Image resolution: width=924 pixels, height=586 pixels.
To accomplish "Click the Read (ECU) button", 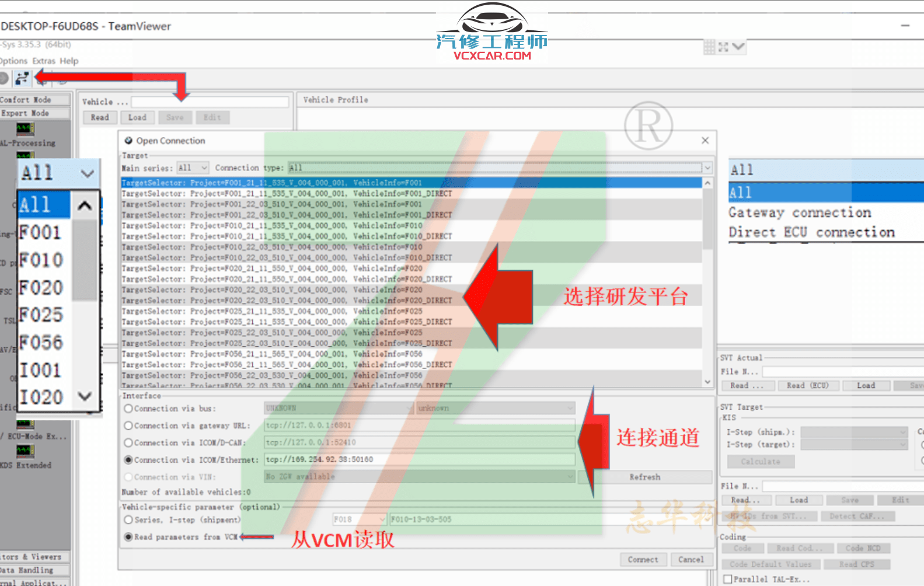I will 807,385.
